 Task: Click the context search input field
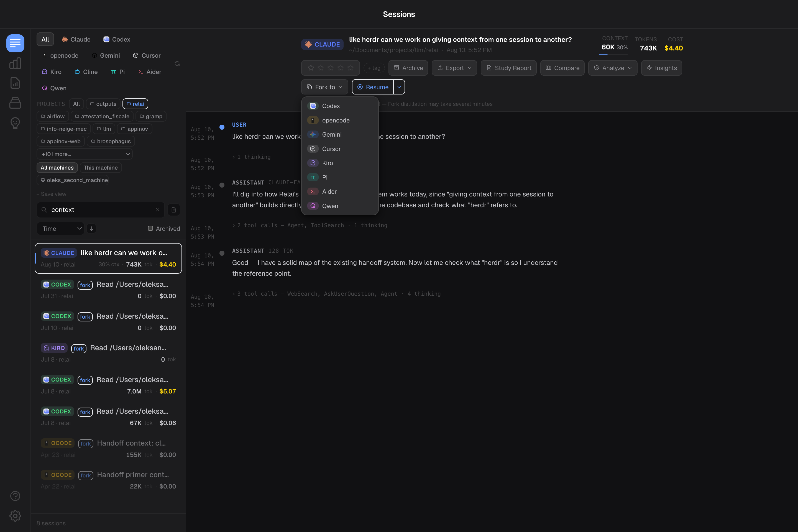100,210
